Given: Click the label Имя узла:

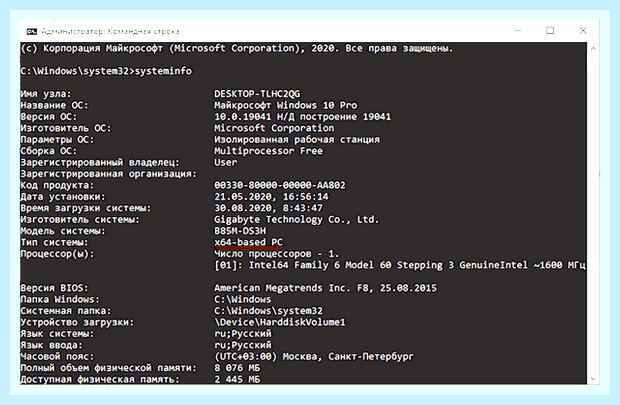Looking at the screenshot, I should tap(46, 94).
